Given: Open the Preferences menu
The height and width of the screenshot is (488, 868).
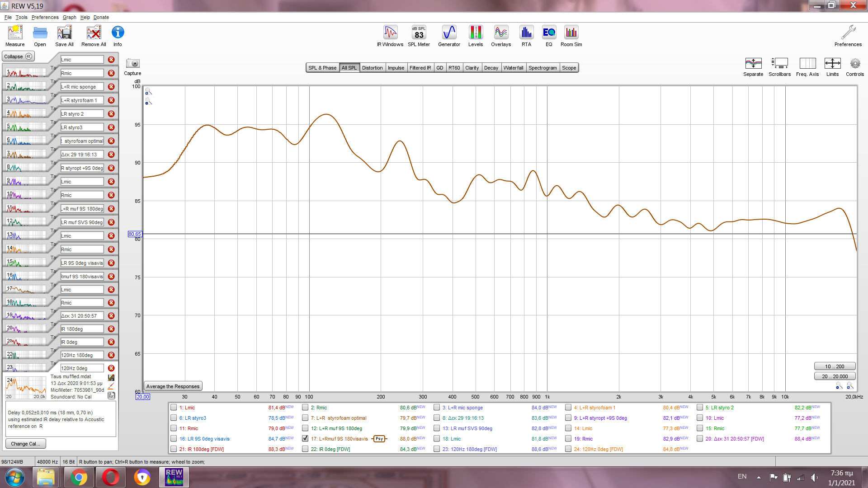Looking at the screenshot, I should (45, 17).
